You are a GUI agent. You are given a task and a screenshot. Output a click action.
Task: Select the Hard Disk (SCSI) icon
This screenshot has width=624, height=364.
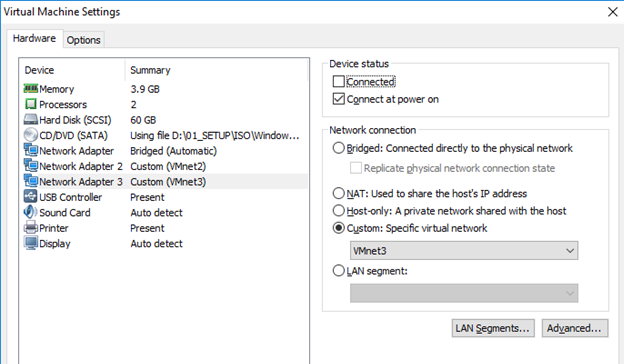31,119
